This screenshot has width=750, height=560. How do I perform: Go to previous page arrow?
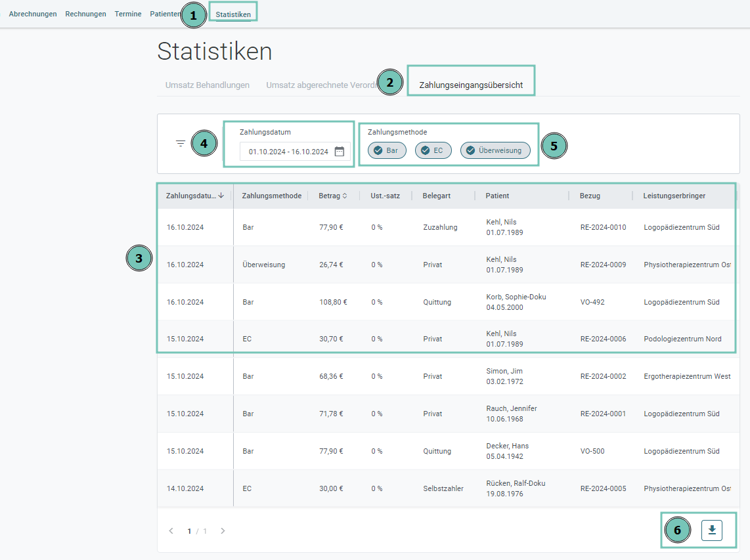[171, 531]
